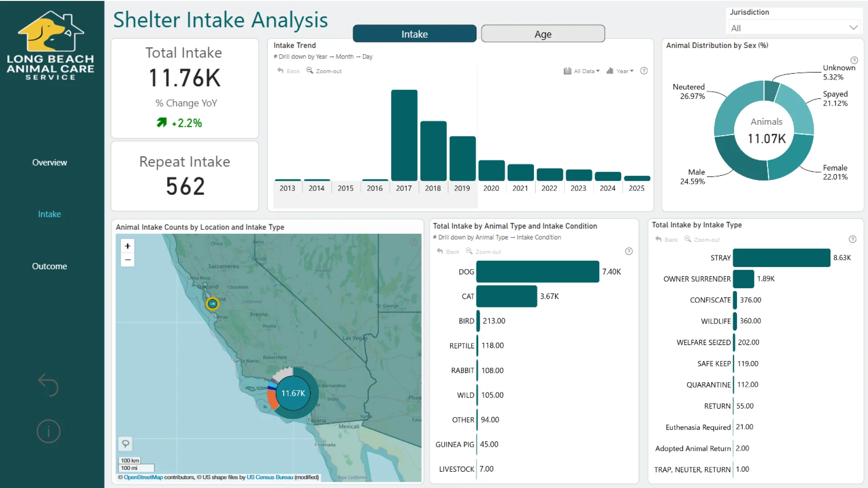
Task: Open the info icon in sidebar
Action: (48, 431)
